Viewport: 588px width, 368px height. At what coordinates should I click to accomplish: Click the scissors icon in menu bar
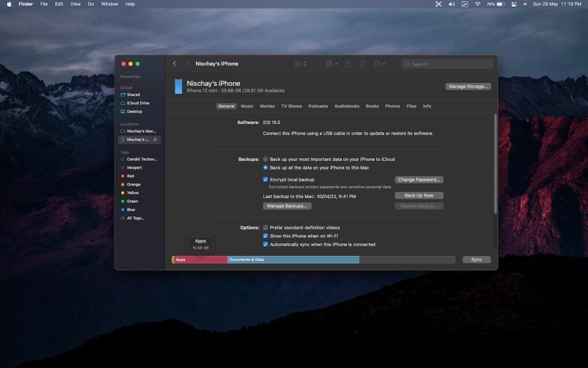tap(438, 4)
